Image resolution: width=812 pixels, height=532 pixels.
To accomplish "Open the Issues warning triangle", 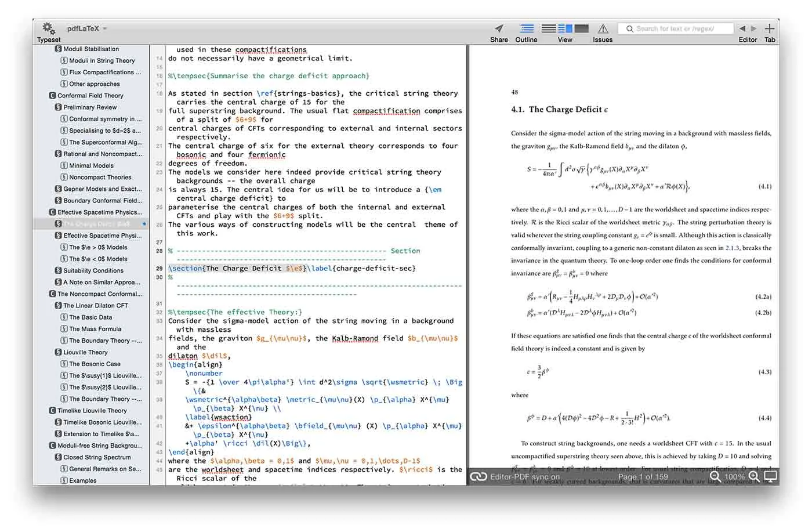I will tap(603, 28).
